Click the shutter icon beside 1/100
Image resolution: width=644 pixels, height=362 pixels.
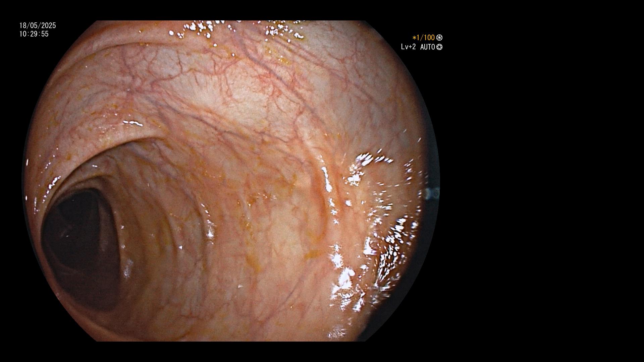[439, 38]
